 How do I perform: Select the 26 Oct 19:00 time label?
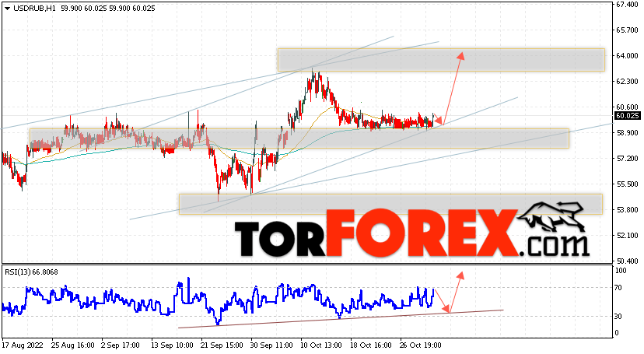point(421,345)
